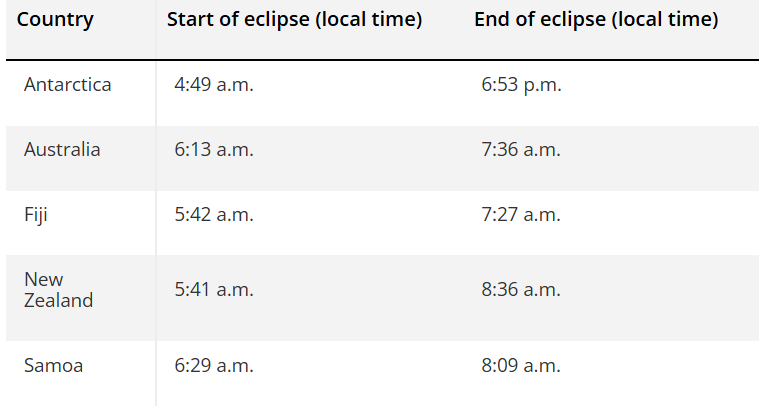
Task: Click Australia's 6:13 a.m. start time
Action: coord(214,151)
